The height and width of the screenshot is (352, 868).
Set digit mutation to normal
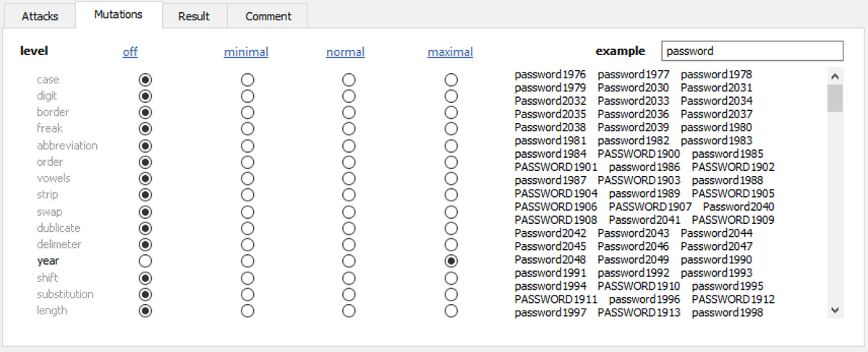click(x=349, y=96)
